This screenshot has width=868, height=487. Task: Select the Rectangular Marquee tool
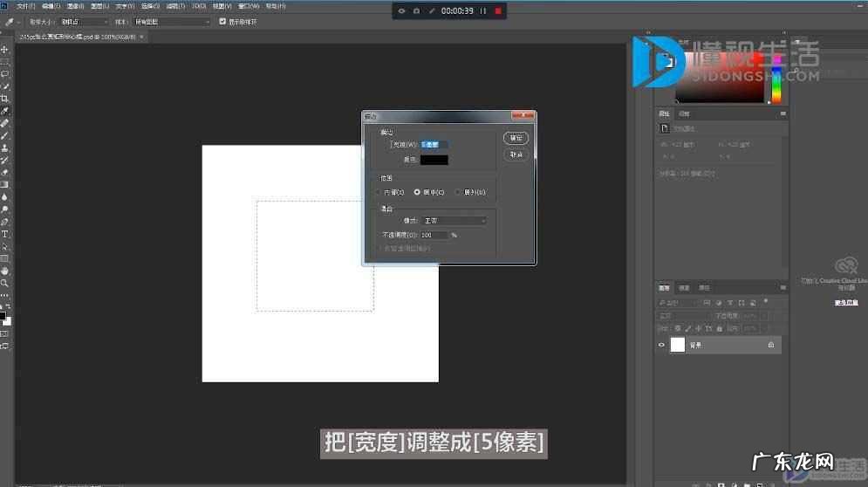point(5,62)
